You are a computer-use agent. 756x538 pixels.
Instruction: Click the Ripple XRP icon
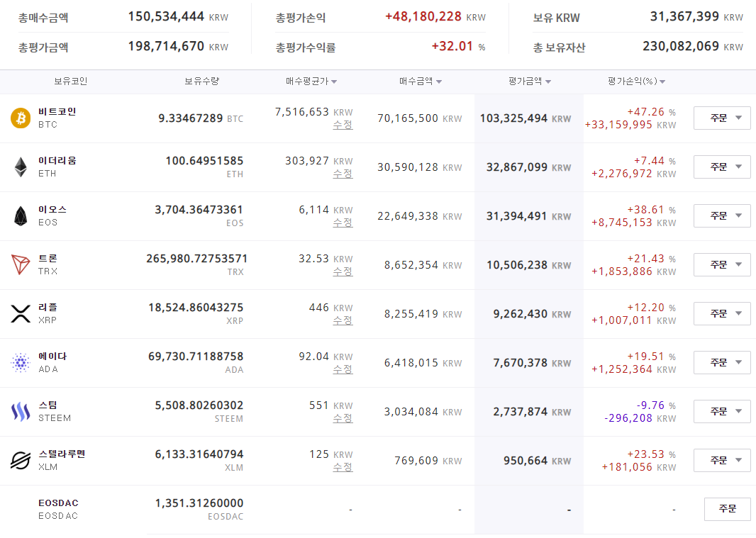21,313
